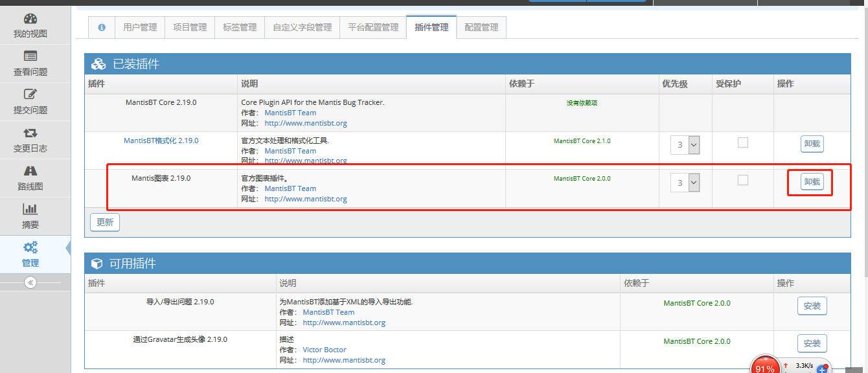Viewport: 868px width, 373px height.
Task: Switch to 用户管理 tab
Action: (140, 27)
